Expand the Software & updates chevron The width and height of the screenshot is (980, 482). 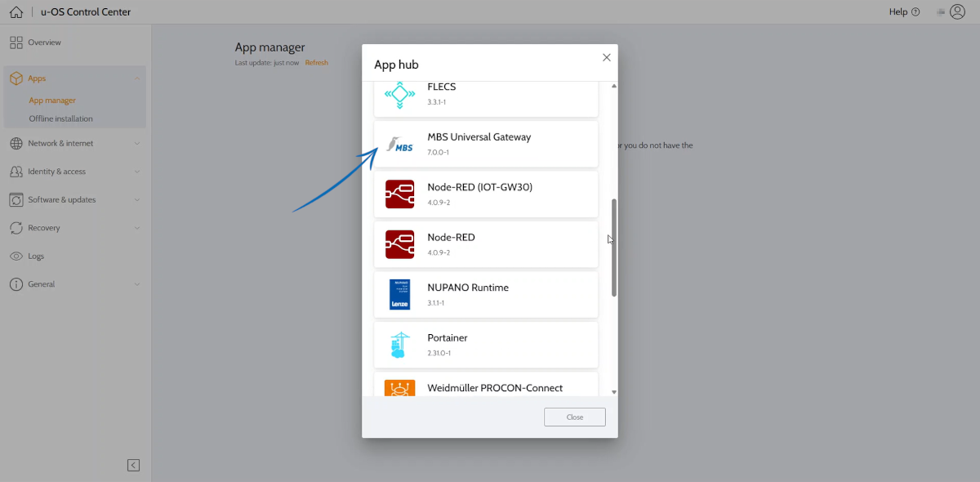[x=137, y=200]
